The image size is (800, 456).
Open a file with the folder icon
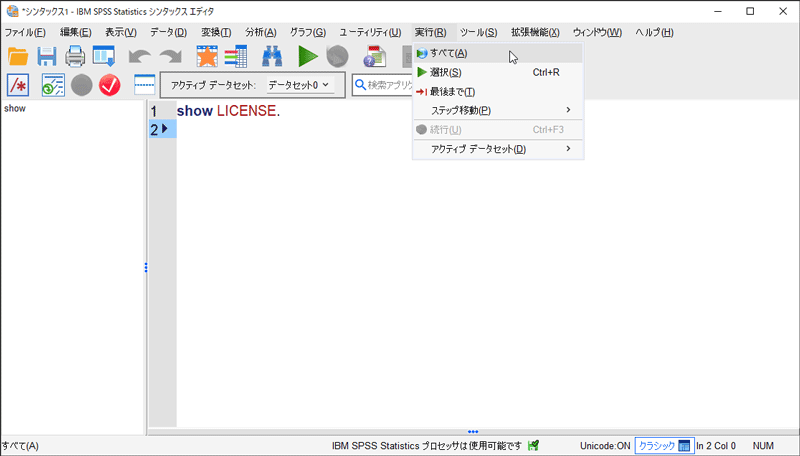[x=18, y=57]
